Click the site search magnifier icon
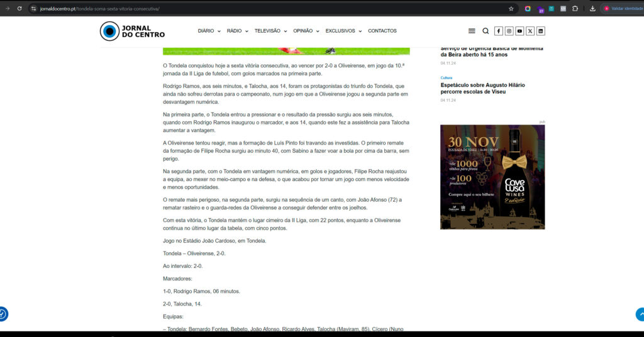 (x=486, y=31)
